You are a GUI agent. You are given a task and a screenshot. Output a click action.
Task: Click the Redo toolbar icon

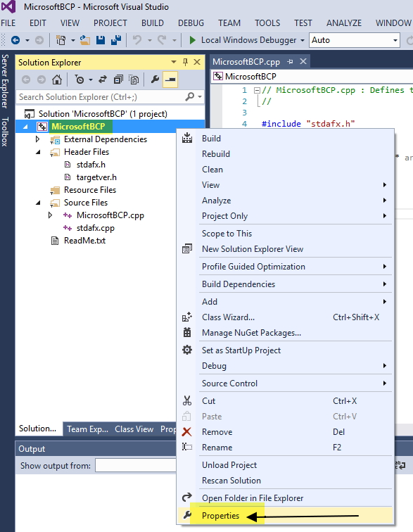click(x=162, y=40)
